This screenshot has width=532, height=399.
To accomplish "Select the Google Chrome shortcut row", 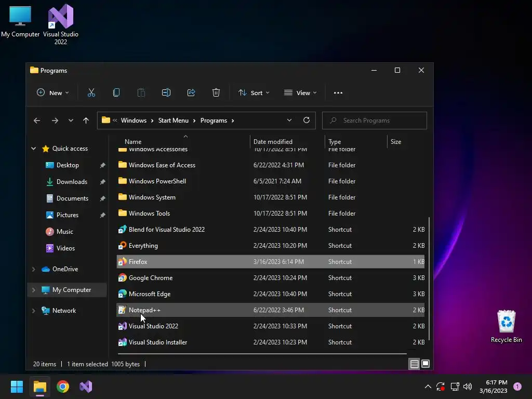I will (x=270, y=278).
